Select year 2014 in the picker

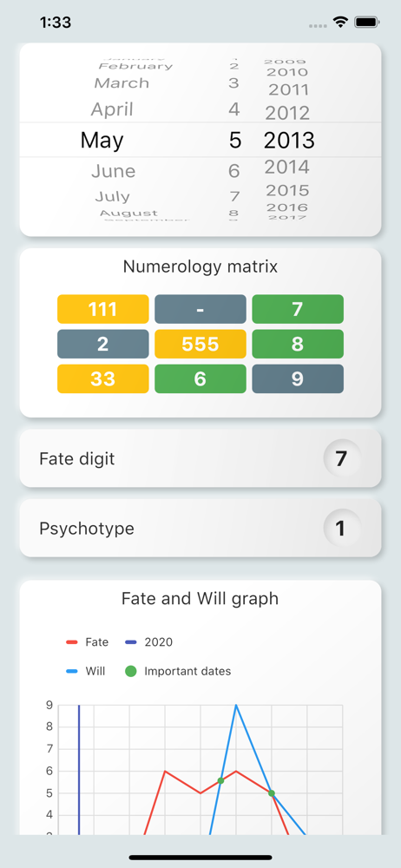[x=287, y=167]
